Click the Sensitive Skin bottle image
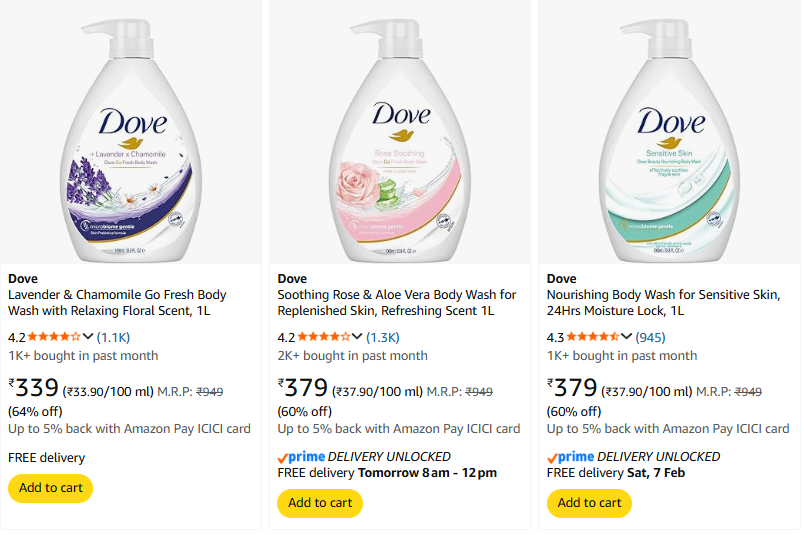804x535 pixels. click(x=670, y=133)
